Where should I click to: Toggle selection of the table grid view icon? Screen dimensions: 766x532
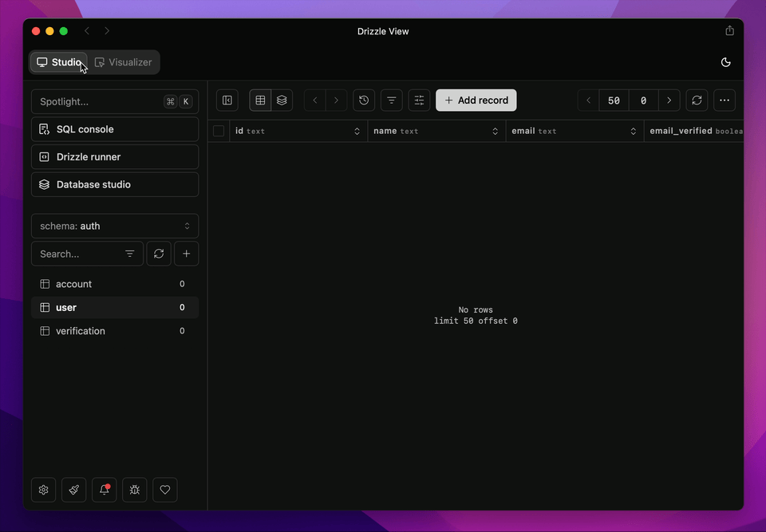click(259, 100)
